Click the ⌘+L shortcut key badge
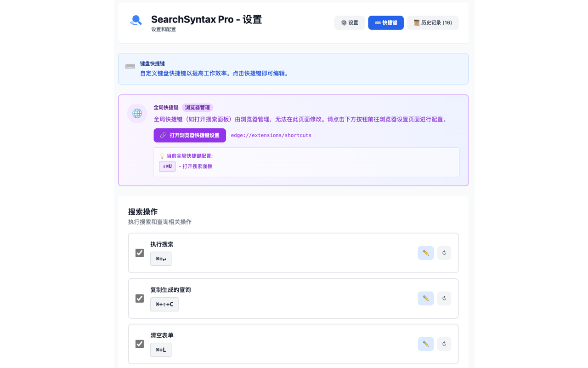This screenshot has width=588, height=368. [x=161, y=350]
